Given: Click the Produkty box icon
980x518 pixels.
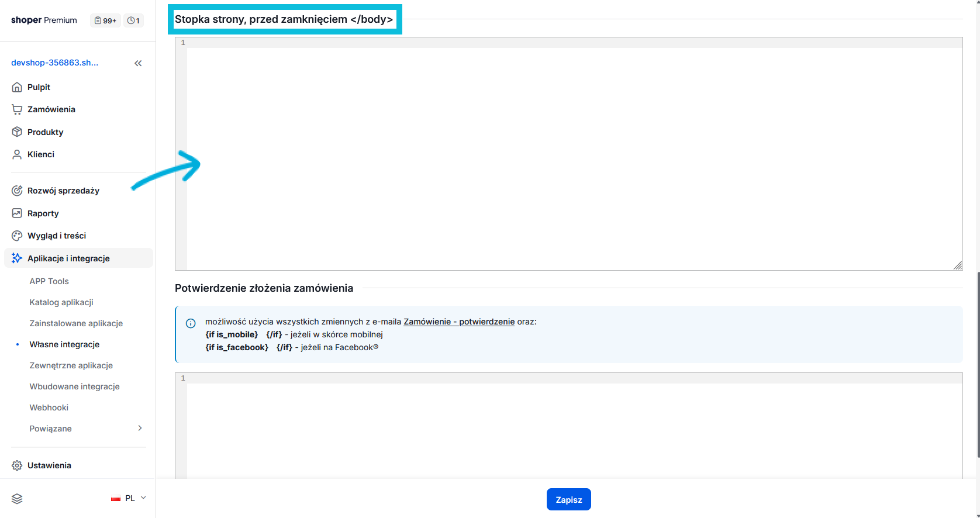Looking at the screenshot, I should pyautogui.click(x=17, y=132).
